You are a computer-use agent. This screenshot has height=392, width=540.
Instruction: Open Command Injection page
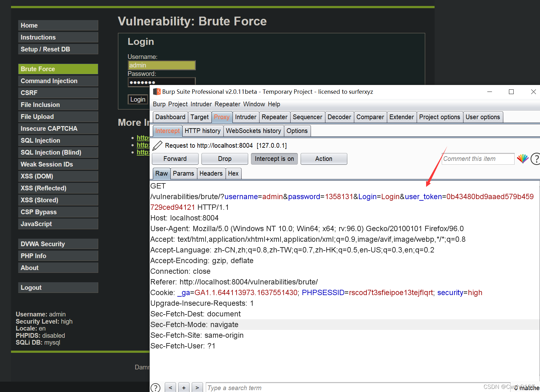point(58,81)
